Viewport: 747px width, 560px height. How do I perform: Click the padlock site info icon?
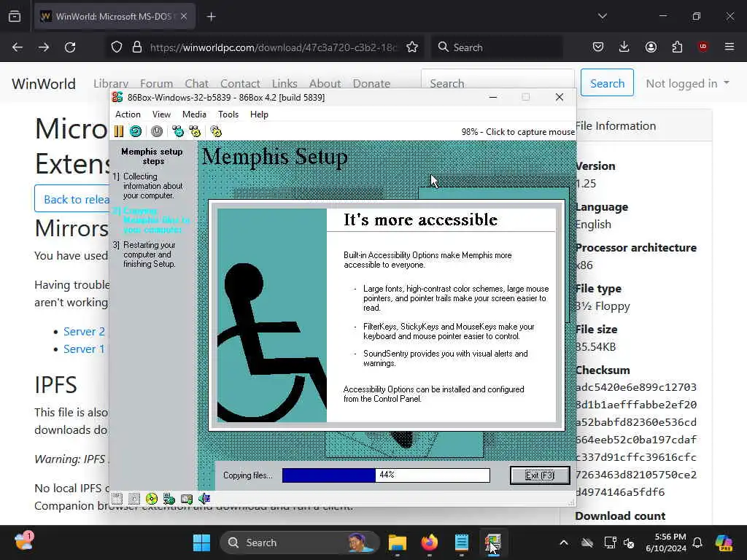tap(137, 47)
